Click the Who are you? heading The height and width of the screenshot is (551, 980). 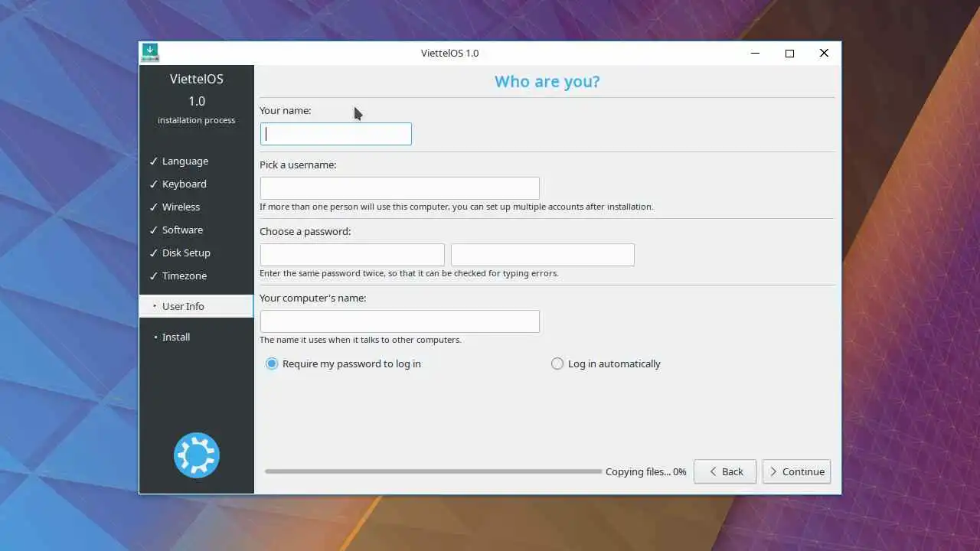[x=547, y=81]
